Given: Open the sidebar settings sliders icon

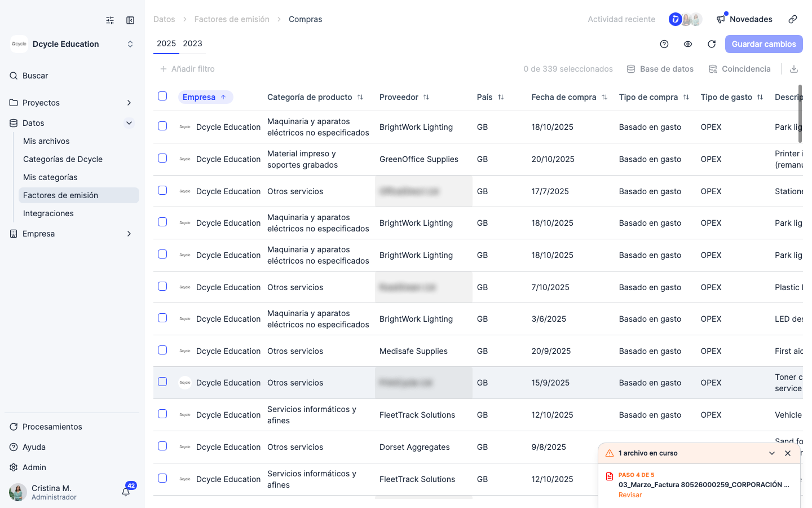Looking at the screenshot, I should [x=110, y=20].
